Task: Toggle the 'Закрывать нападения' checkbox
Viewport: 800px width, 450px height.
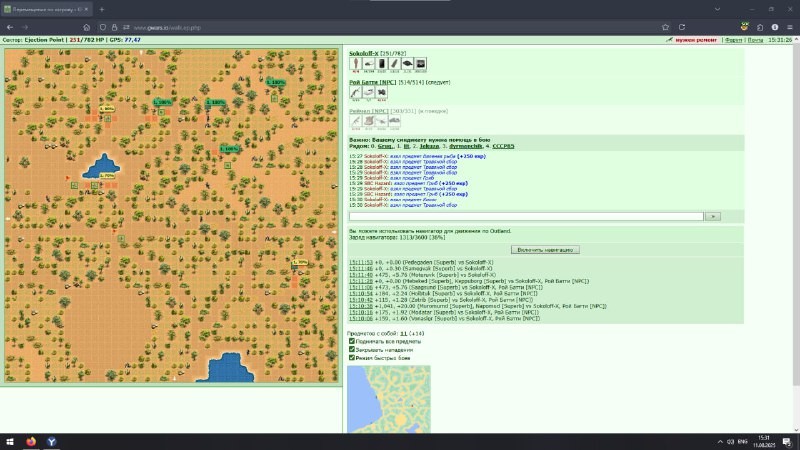Action: [x=352, y=349]
